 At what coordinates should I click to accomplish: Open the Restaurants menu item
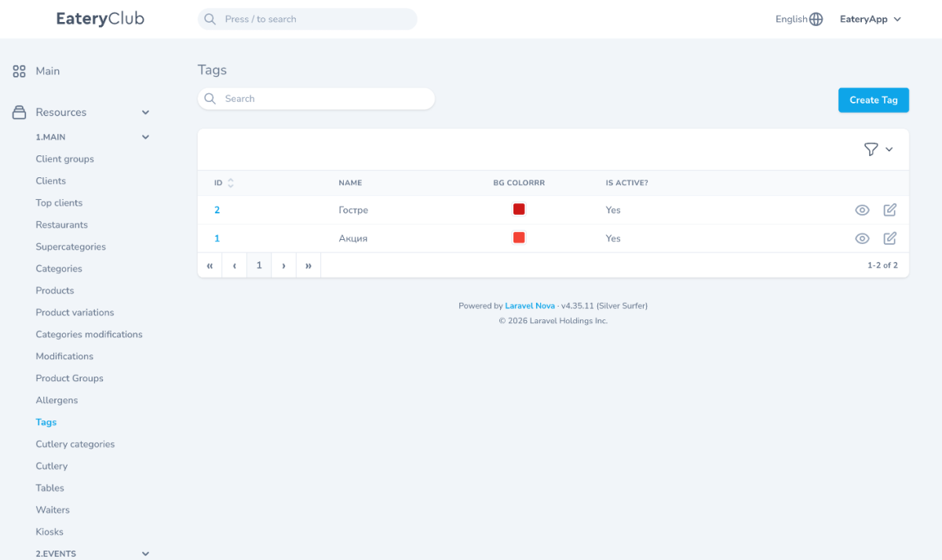tap(62, 225)
